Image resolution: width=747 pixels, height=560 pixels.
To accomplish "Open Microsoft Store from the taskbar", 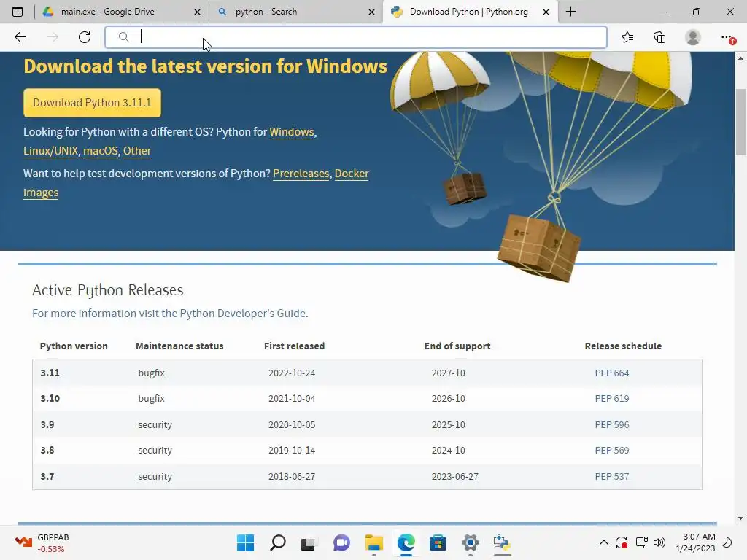I will point(438,542).
